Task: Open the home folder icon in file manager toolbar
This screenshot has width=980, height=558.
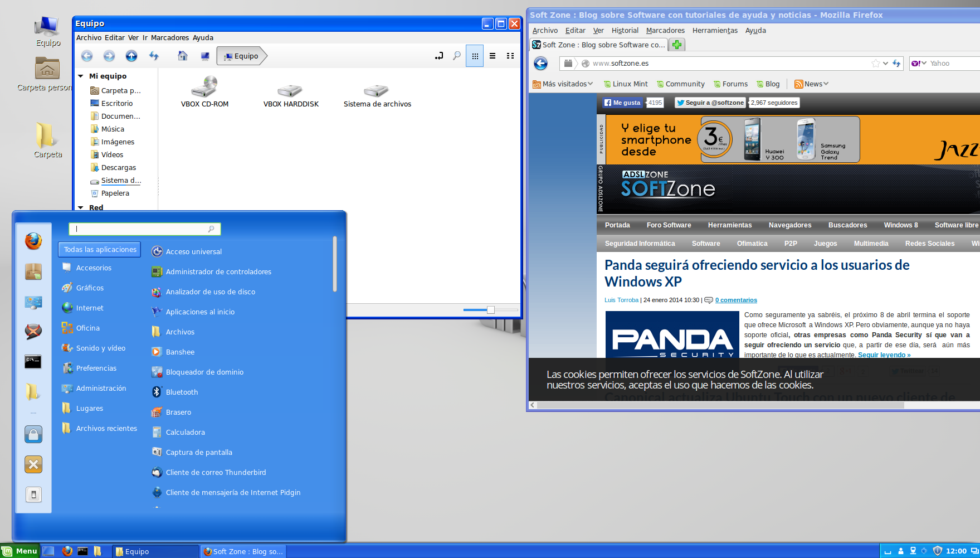Action: coord(183,56)
